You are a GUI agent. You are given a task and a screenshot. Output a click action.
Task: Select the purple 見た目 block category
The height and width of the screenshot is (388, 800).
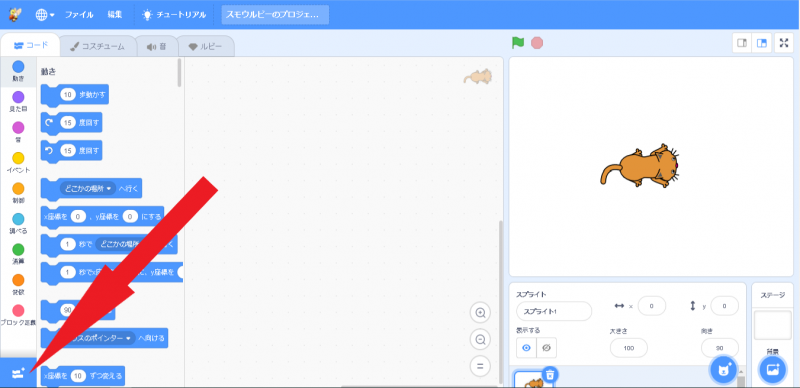[18, 102]
